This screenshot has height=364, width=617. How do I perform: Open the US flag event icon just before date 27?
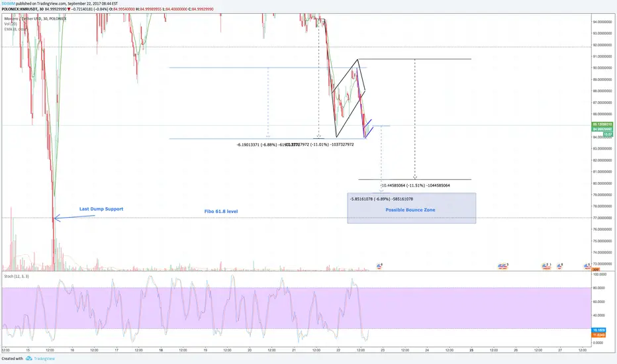click(546, 267)
